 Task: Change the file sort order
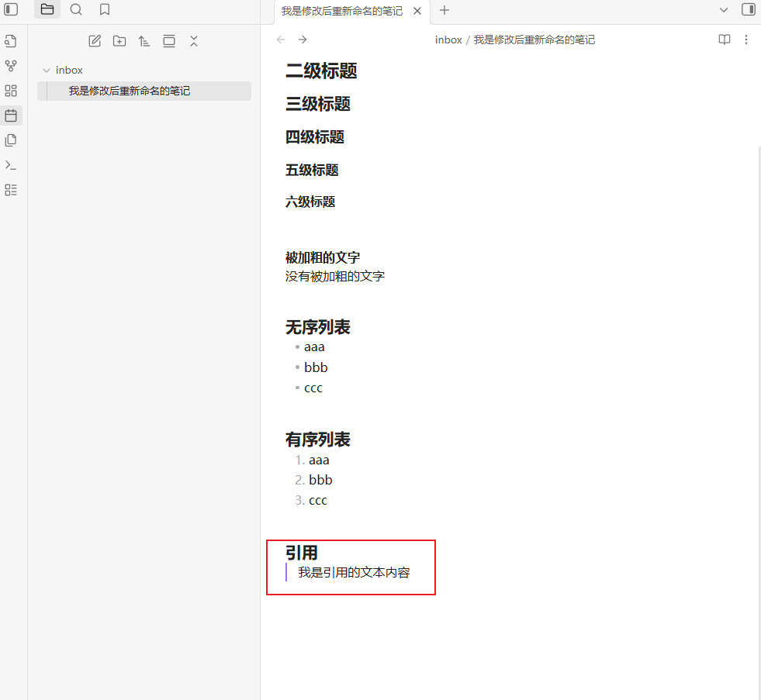click(x=144, y=41)
